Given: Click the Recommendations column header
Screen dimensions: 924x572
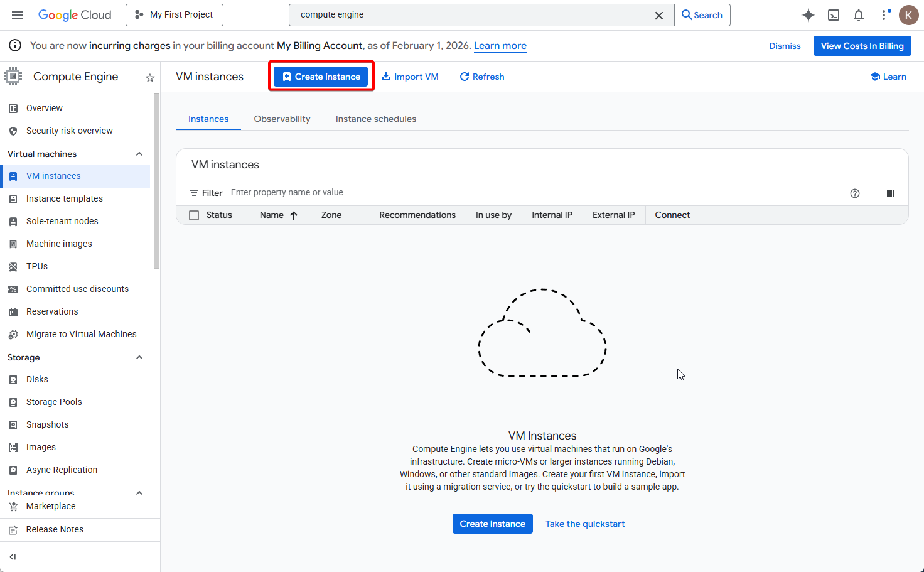Looking at the screenshot, I should point(417,215).
